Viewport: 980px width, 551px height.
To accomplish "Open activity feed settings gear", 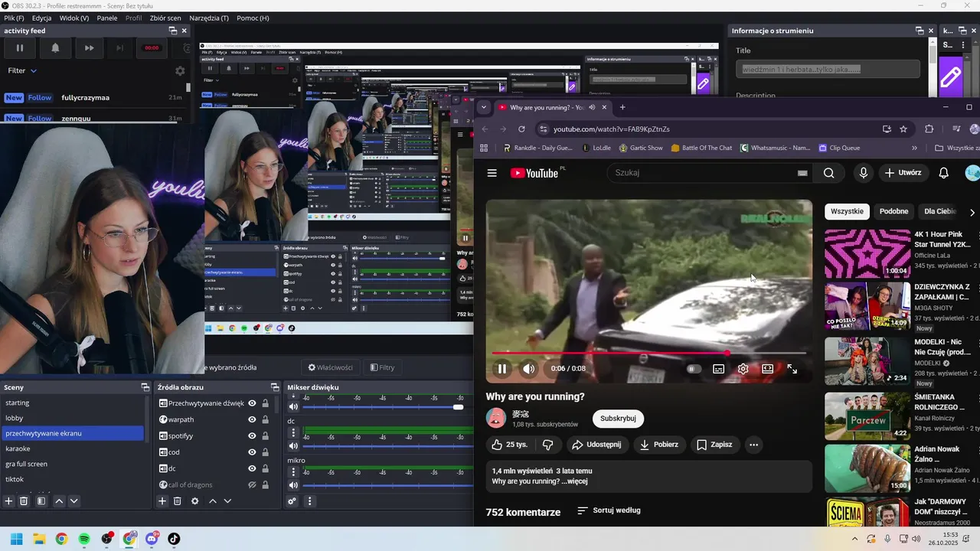I will [x=180, y=70].
